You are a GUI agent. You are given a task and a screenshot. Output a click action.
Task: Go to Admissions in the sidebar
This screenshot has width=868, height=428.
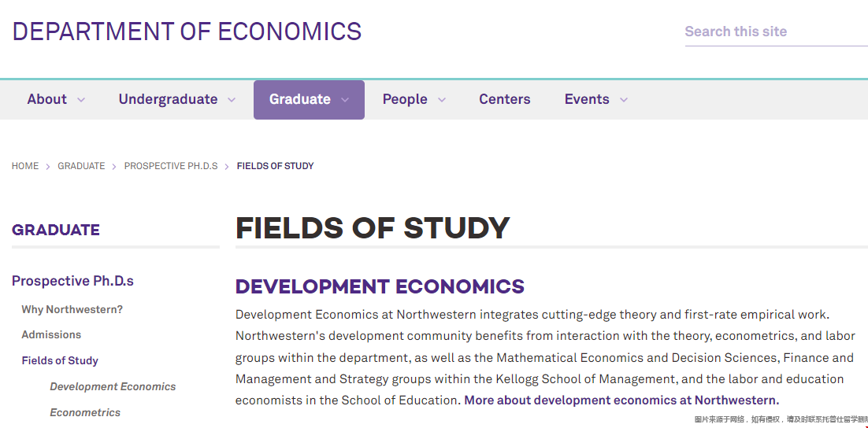click(51, 334)
